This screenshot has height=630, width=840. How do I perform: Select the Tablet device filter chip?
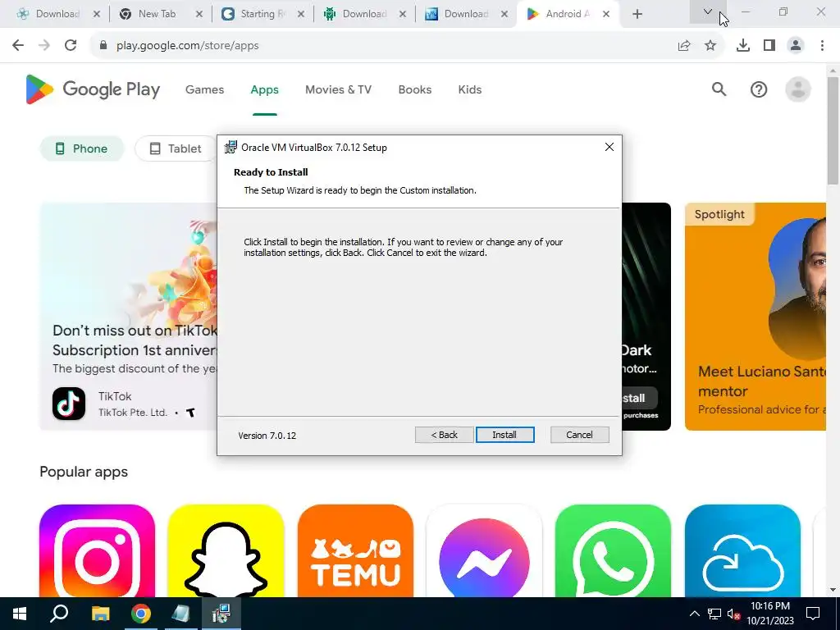click(176, 148)
